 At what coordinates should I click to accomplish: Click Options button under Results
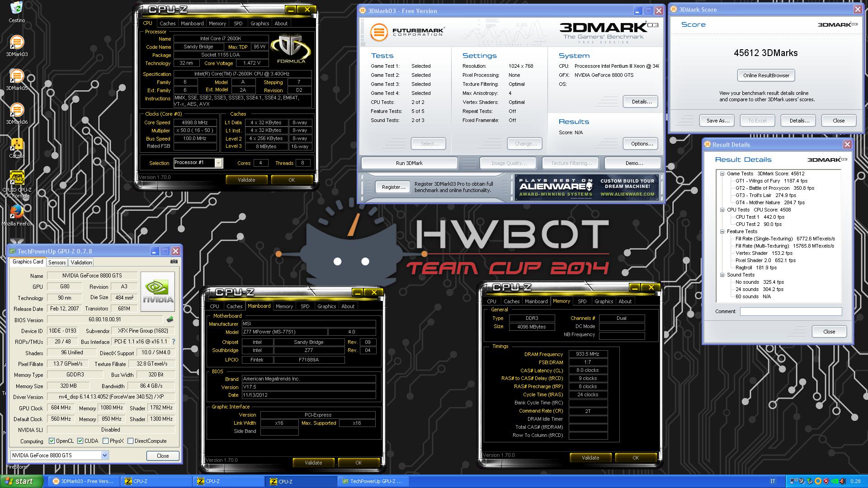[641, 144]
